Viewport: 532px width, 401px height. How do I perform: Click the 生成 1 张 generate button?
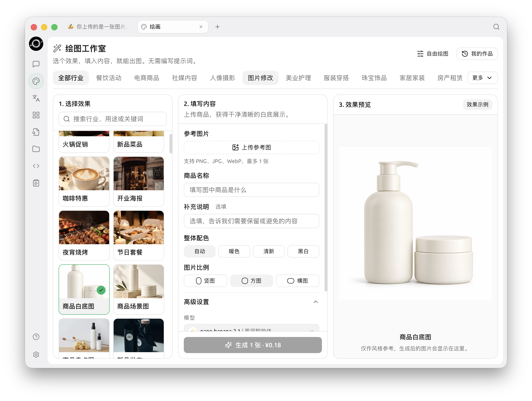point(253,345)
